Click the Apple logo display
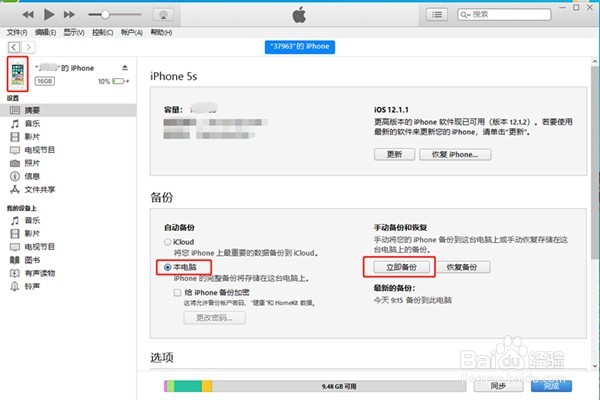 coord(299,15)
